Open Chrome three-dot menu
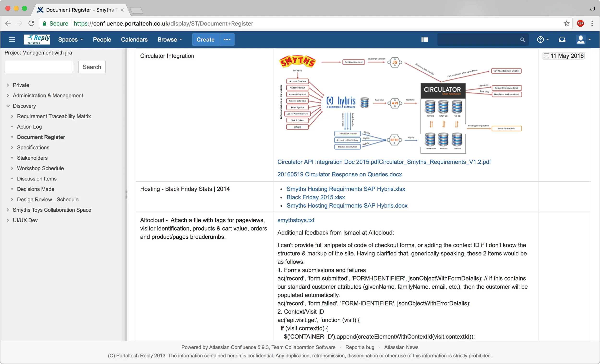This screenshot has width=600, height=364. pyautogui.click(x=592, y=23)
